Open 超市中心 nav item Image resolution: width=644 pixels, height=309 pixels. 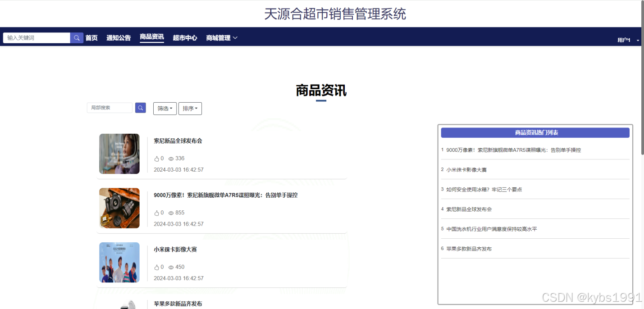(185, 38)
